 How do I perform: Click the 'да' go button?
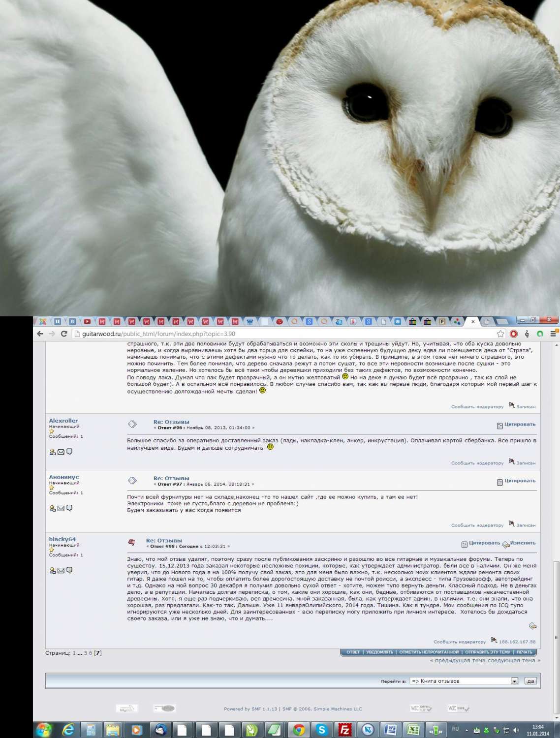530,681
